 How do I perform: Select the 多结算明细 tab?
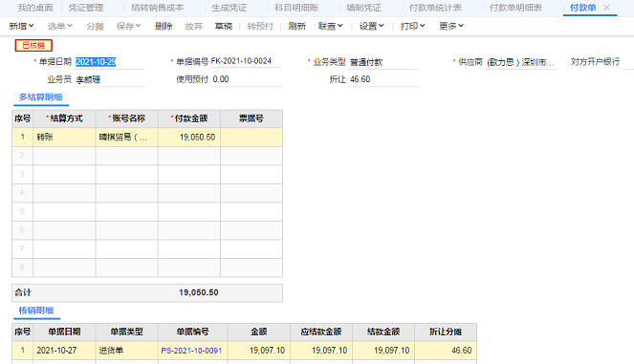tap(40, 97)
